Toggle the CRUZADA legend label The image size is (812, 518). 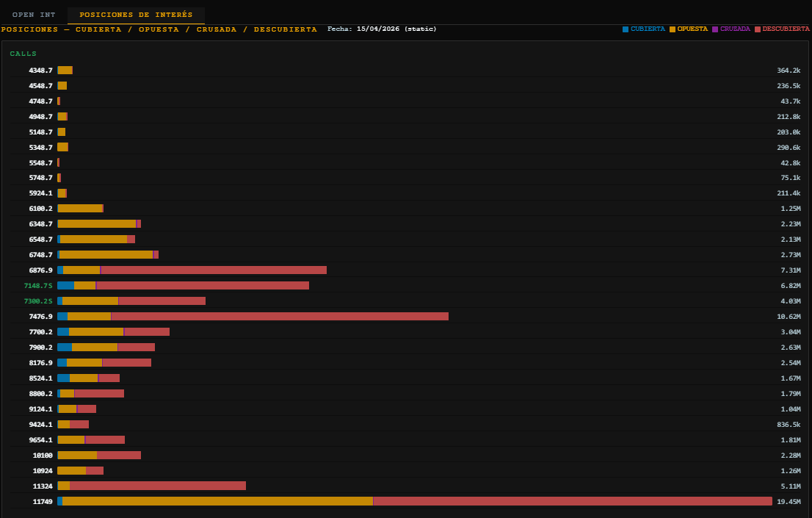coord(736,29)
